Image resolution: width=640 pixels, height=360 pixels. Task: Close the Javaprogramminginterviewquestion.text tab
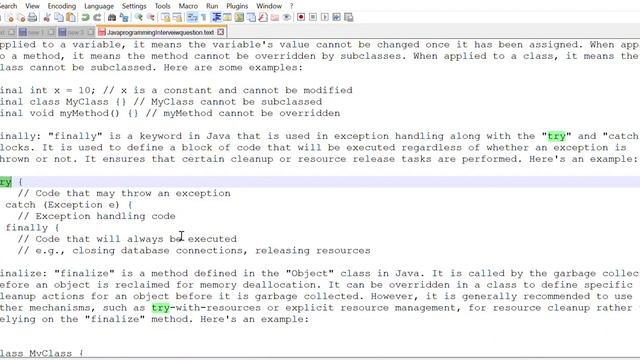pos(221,32)
